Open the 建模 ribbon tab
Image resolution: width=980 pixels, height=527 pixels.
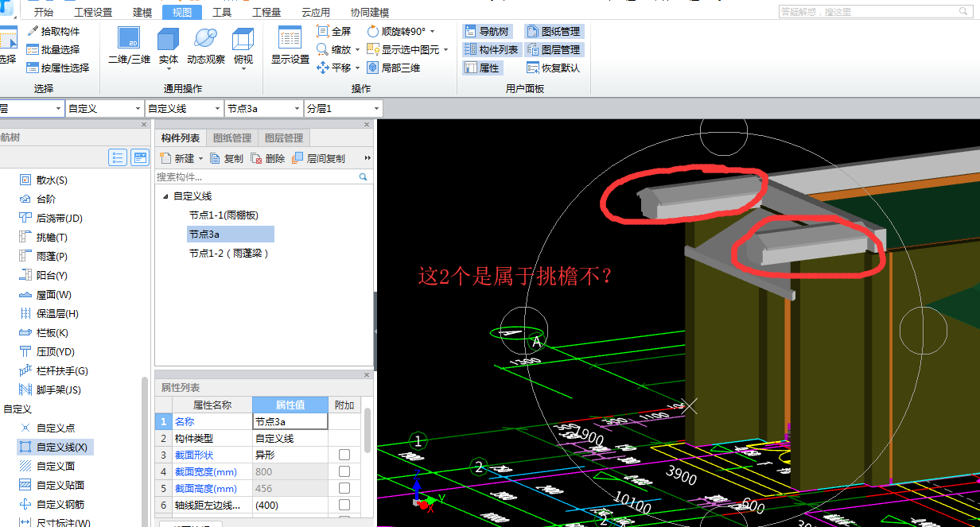(x=142, y=12)
